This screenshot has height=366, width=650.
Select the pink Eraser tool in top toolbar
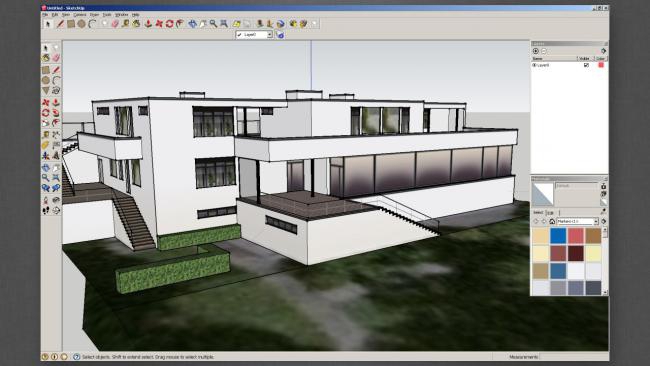(115, 24)
